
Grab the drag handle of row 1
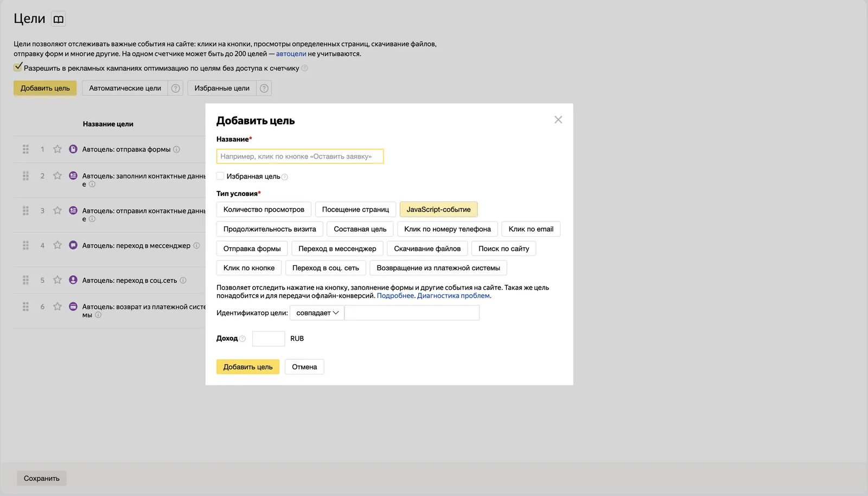(x=25, y=149)
